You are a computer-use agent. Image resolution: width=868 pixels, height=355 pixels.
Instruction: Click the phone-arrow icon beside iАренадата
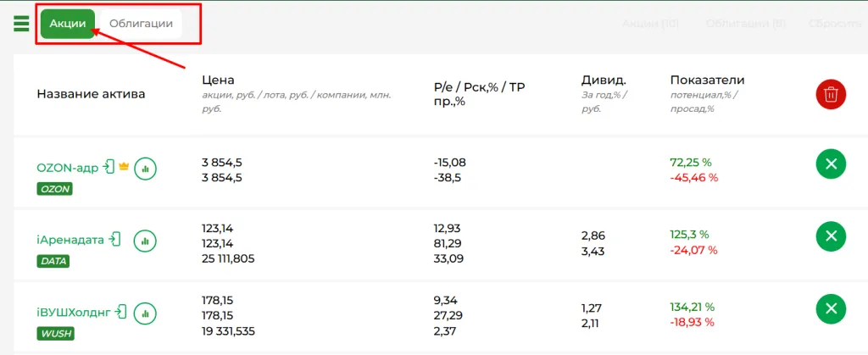[114, 240]
